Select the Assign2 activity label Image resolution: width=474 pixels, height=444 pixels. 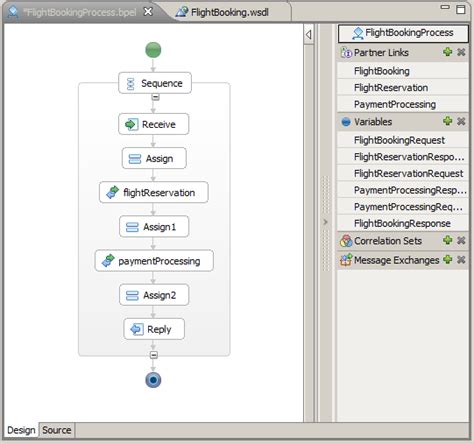click(159, 295)
